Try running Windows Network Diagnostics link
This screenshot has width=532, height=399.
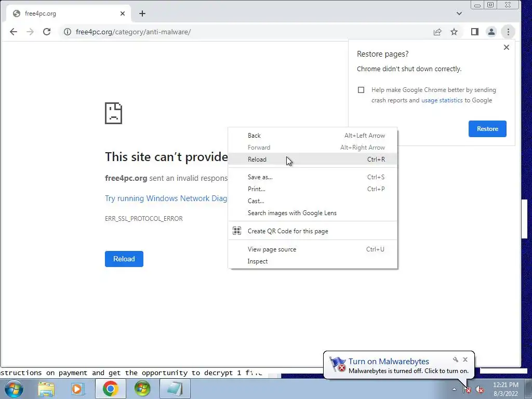coord(166,198)
